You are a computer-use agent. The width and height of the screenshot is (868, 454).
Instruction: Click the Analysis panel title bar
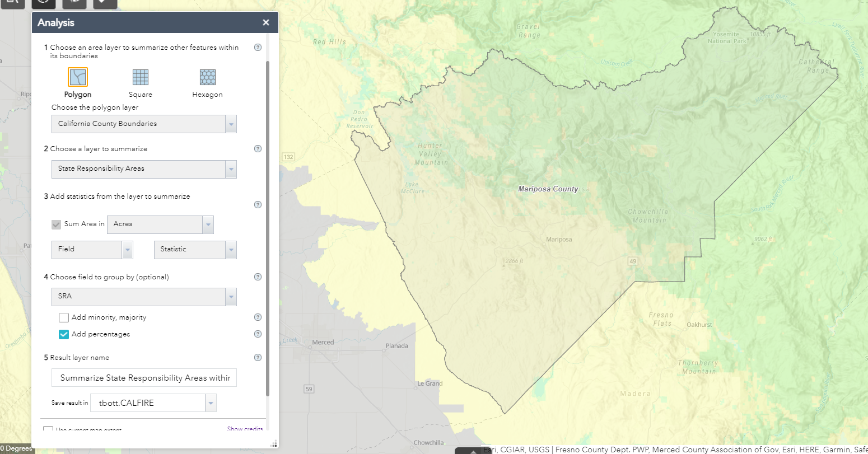click(155, 22)
